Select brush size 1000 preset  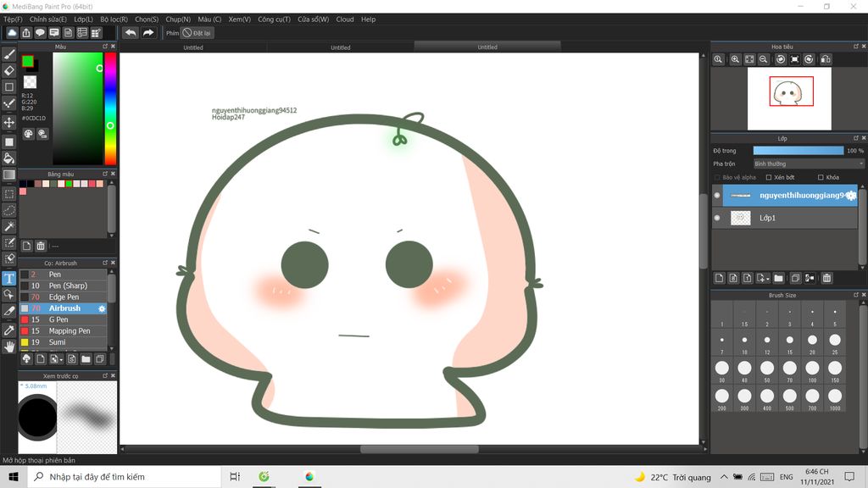point(835,398)
